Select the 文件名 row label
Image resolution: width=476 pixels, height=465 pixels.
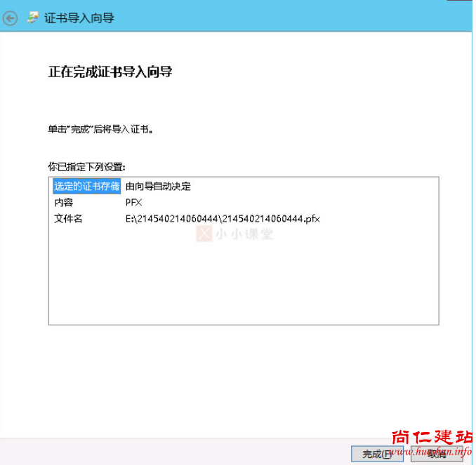pos(68,218)
